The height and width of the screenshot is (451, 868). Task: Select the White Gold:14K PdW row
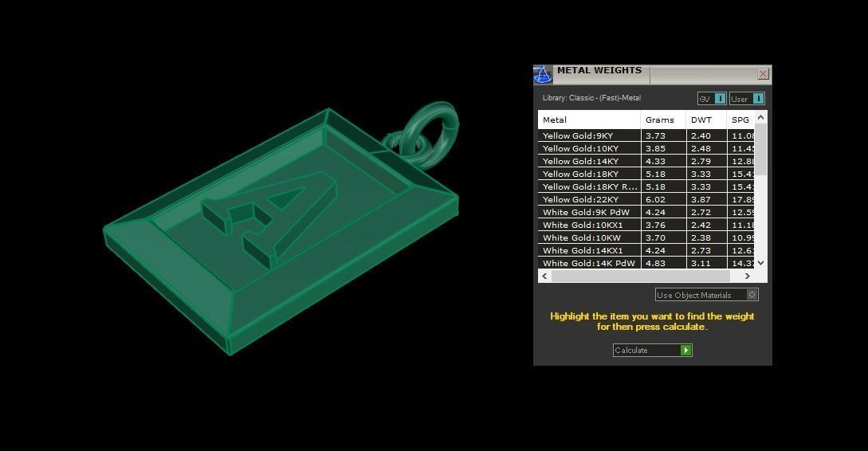pyautogui.click(x=646, y=263)
